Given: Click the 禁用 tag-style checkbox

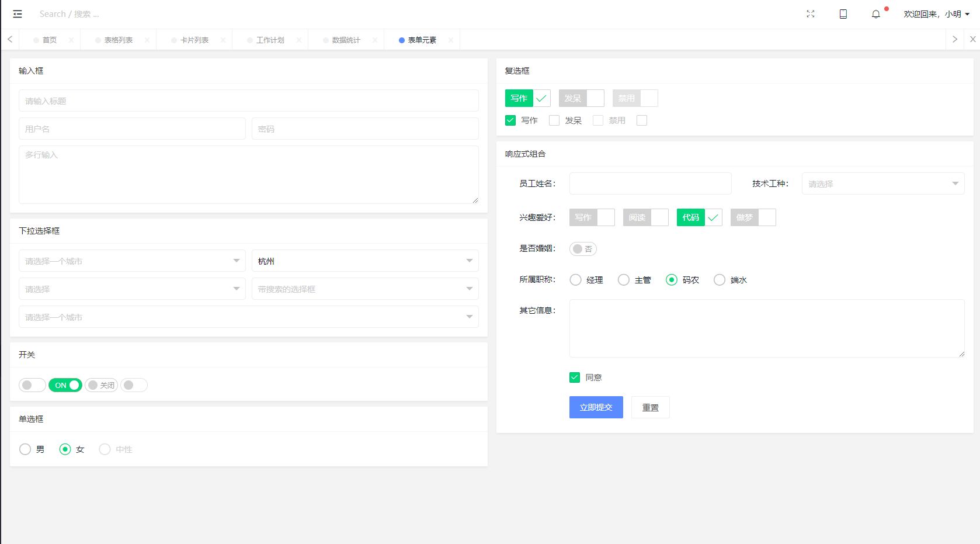Looking at the screenshot, I should click(635, 98).
